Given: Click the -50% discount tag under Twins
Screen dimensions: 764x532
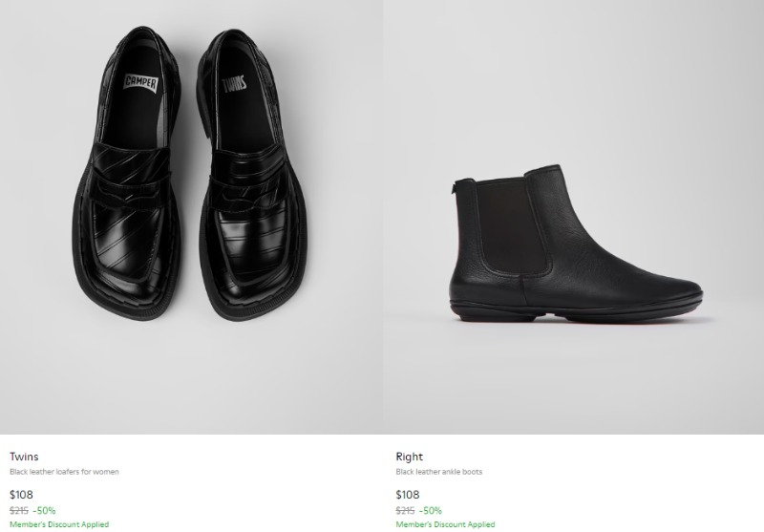Looking at the screenshot, I should [44, 511].
